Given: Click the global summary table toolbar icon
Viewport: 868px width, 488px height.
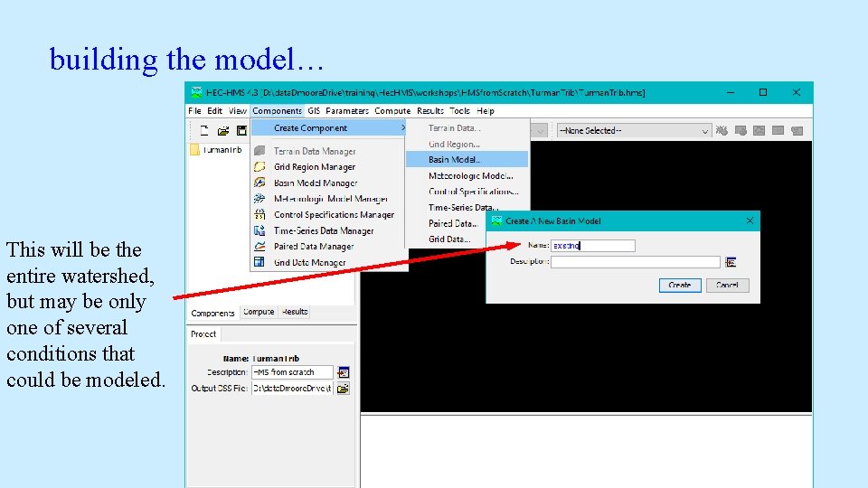Looking at the screenshot, I should click(741, 130).
